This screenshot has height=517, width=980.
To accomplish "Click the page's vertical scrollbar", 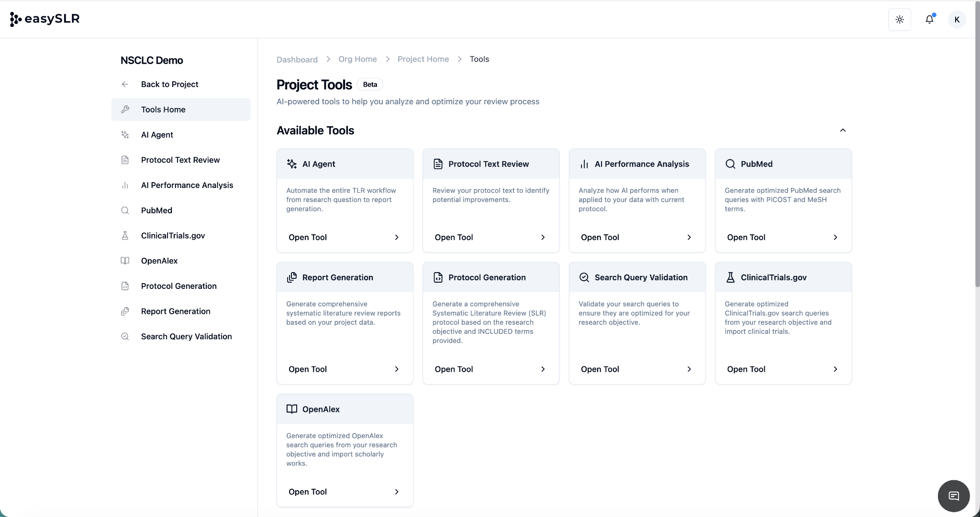I will 977,143.
